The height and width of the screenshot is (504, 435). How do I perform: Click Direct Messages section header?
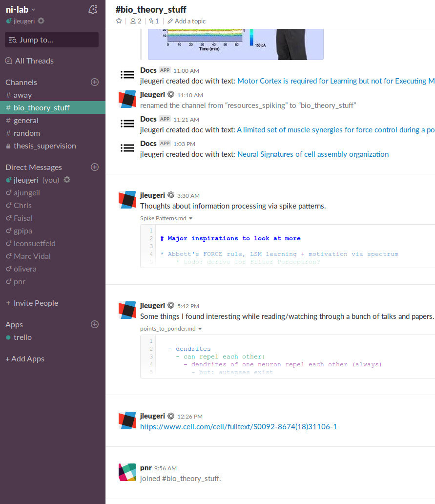click(x=34, y=167)
